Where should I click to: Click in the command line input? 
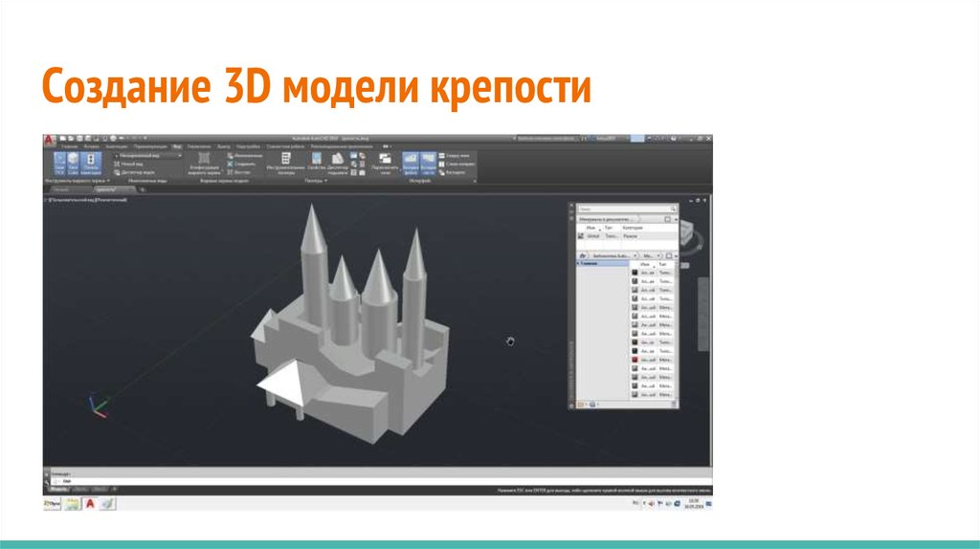click(x=287, y=480)
